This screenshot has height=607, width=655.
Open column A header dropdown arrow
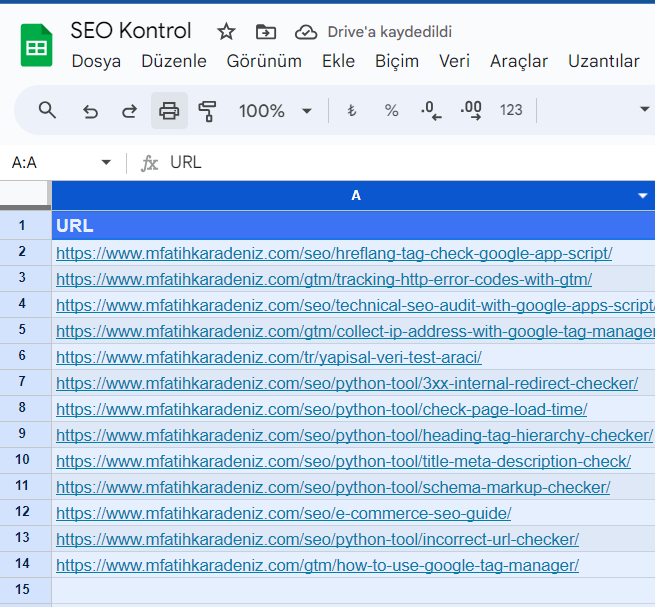pos(643,196)
